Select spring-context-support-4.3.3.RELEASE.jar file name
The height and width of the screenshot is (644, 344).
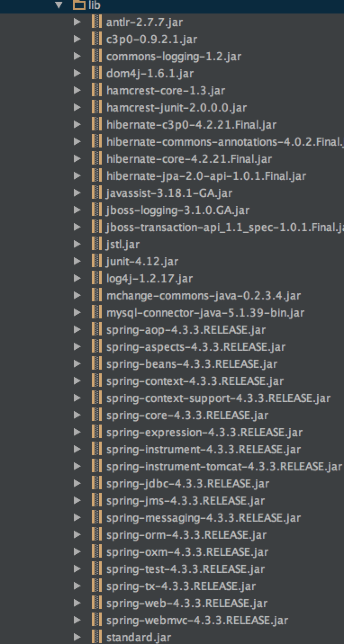[x=218, y=398]
